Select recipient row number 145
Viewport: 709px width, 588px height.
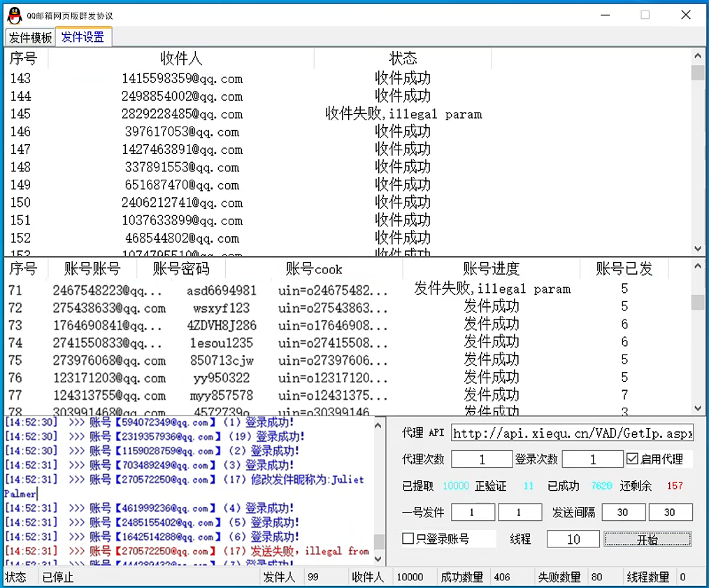(x=182, y=114)
